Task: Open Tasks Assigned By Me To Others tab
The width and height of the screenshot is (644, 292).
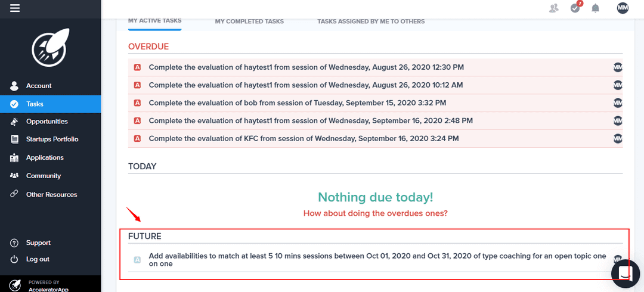Action: click(x=371, y=21)
